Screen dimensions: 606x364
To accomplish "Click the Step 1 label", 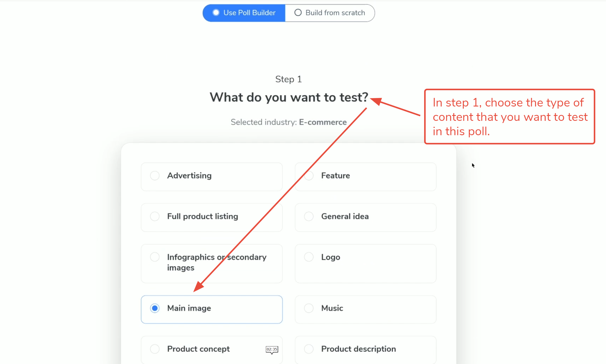I will [x=288, y=79].
